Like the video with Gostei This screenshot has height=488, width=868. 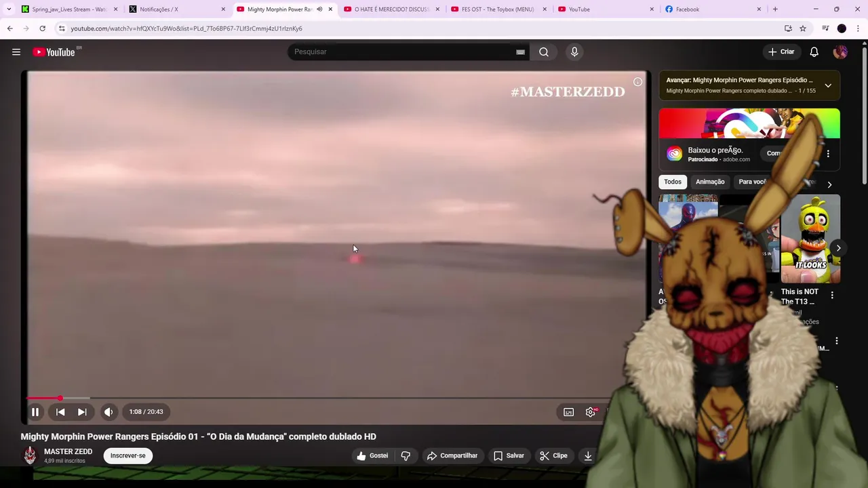click(372, 455)
